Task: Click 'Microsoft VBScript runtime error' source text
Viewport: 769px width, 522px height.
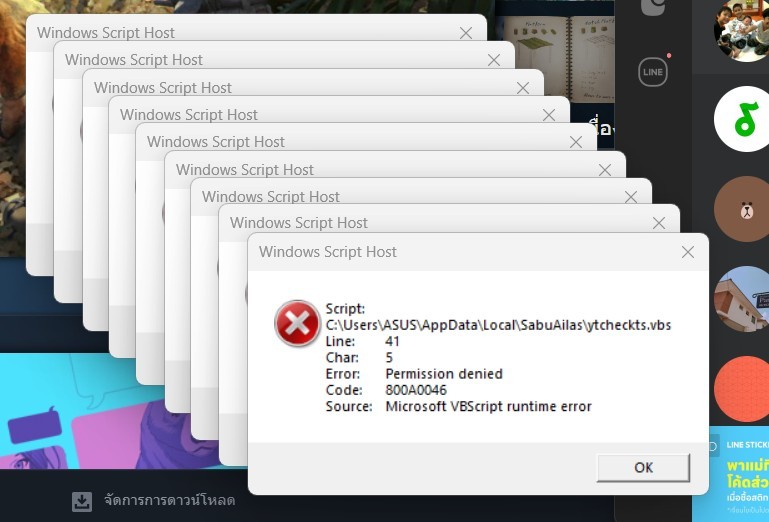Action: click(488, 406)
